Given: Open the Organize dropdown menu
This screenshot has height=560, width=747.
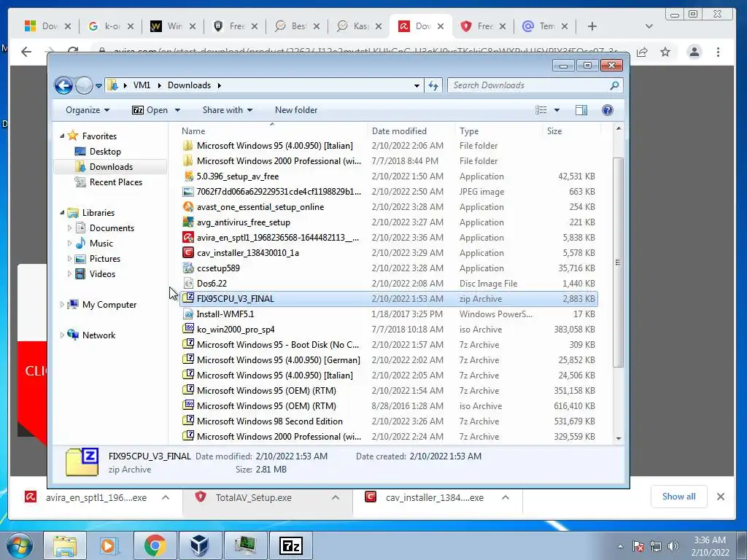Looking at the screenshot, I should 88,110.
